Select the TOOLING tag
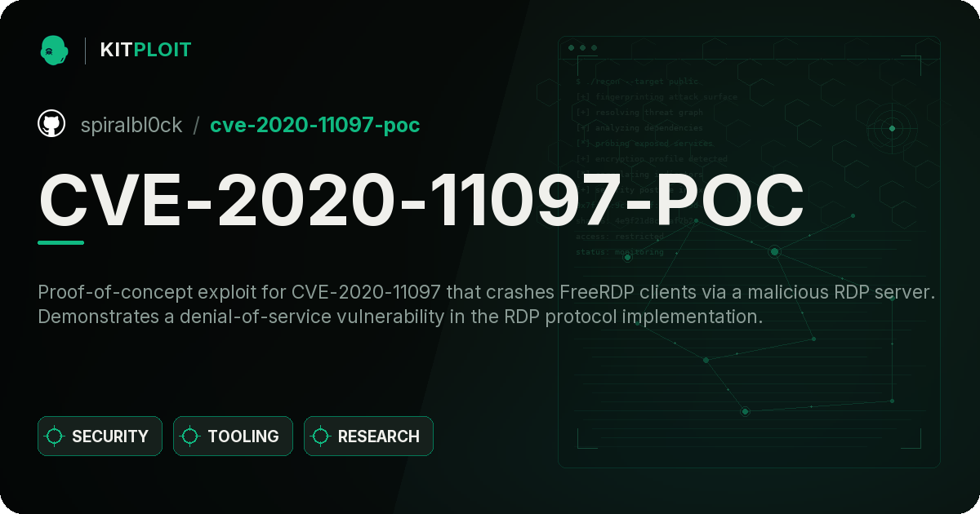 click(233, 436)
